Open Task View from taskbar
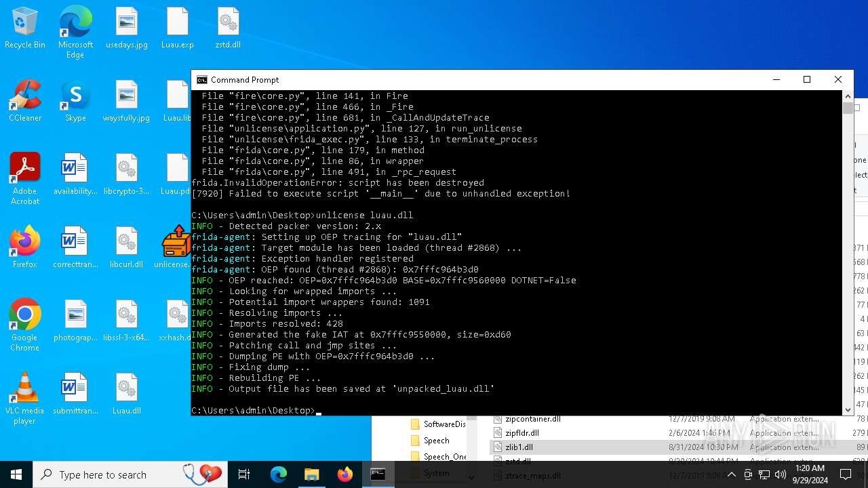 pyautogui.click(x=244, y=474)
